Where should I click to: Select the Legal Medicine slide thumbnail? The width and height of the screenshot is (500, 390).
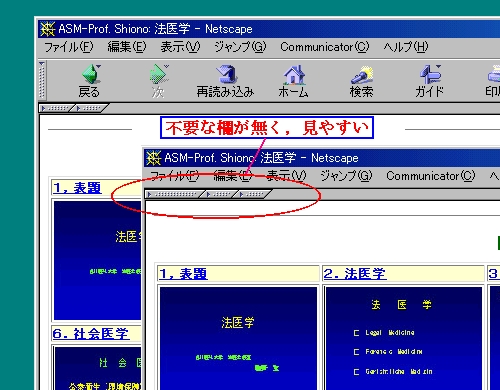coord(404,337)
